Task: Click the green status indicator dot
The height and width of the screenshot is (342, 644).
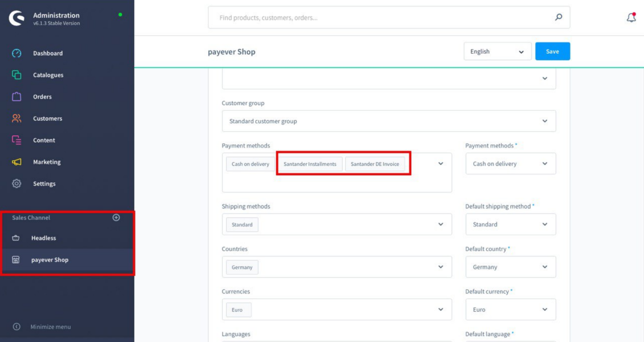Action: click(120, 14)
